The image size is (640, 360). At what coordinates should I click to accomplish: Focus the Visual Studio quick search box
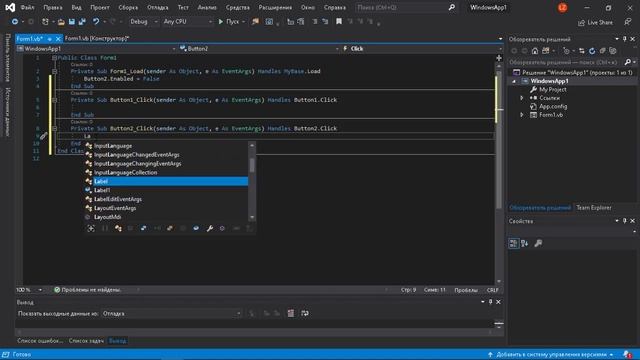406,7
